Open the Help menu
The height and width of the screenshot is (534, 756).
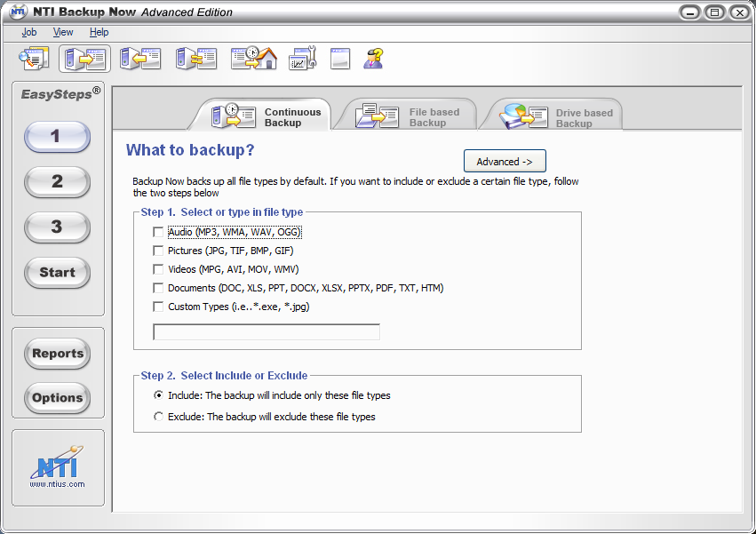pyautogui.click(x=99, y=32)
